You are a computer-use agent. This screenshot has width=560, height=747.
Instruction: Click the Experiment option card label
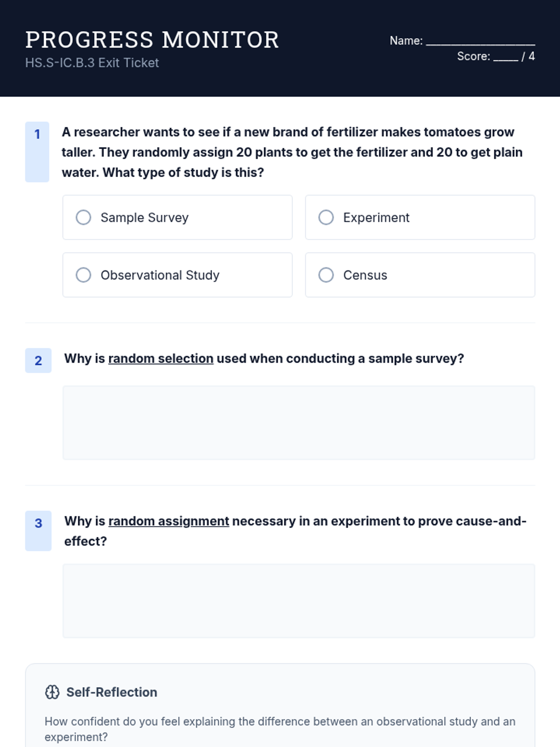click(x=376, y=218)
